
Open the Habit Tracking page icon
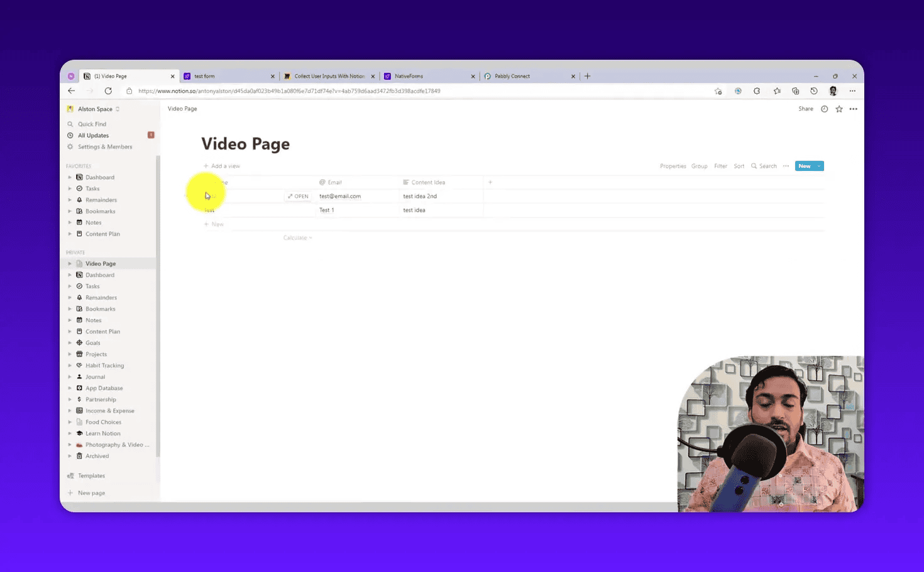[80, 365]
